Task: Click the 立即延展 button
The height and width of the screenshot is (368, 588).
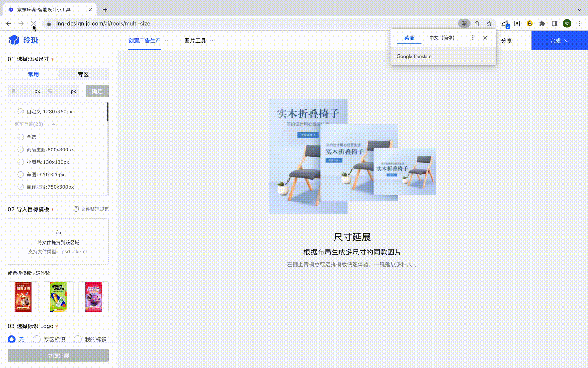Action: (x=58, y=356)
